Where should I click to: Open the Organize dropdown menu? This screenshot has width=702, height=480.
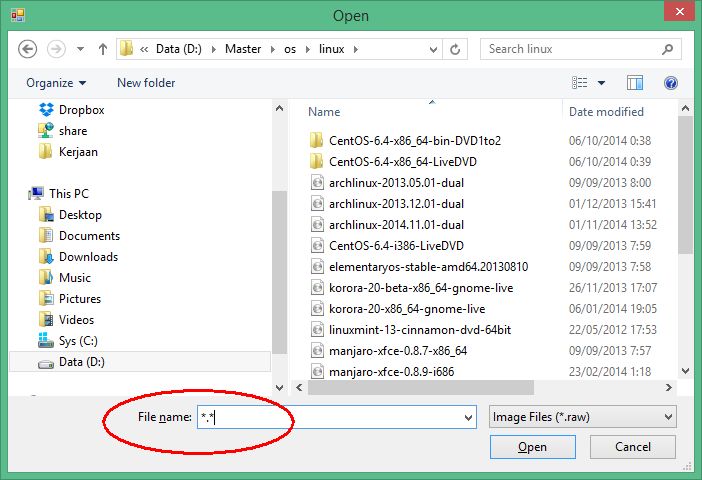click(56, 83)
